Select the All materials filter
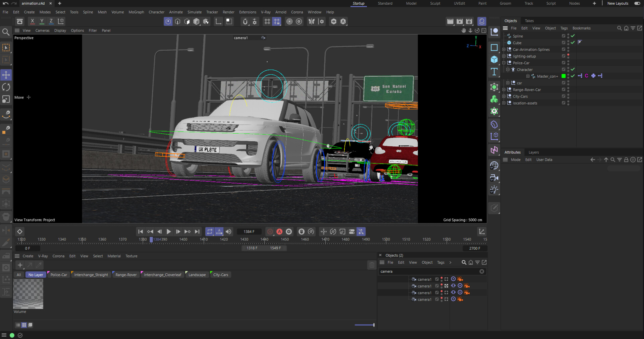This screenshot has height=339, width=644. point(19,275)
